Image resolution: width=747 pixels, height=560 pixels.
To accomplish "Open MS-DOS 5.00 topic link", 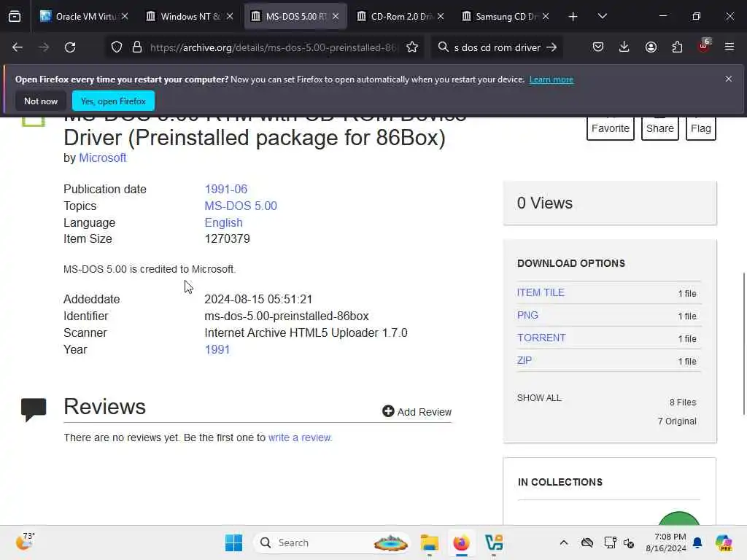I will (x=241, y=206).
